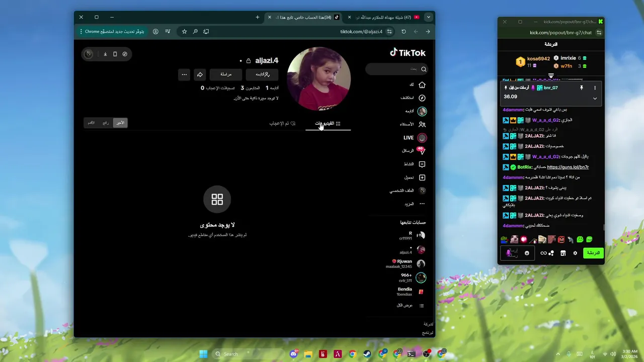644x362 pixels.
Task: Open Kick chat settings gear
Action: click(x=575, y=253)
